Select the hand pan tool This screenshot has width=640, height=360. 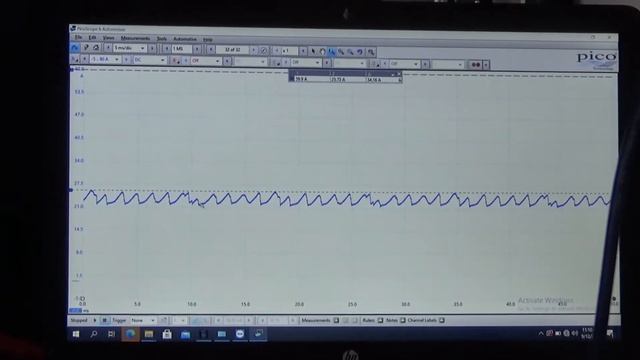pyautogui.click(x=322, y=52)
